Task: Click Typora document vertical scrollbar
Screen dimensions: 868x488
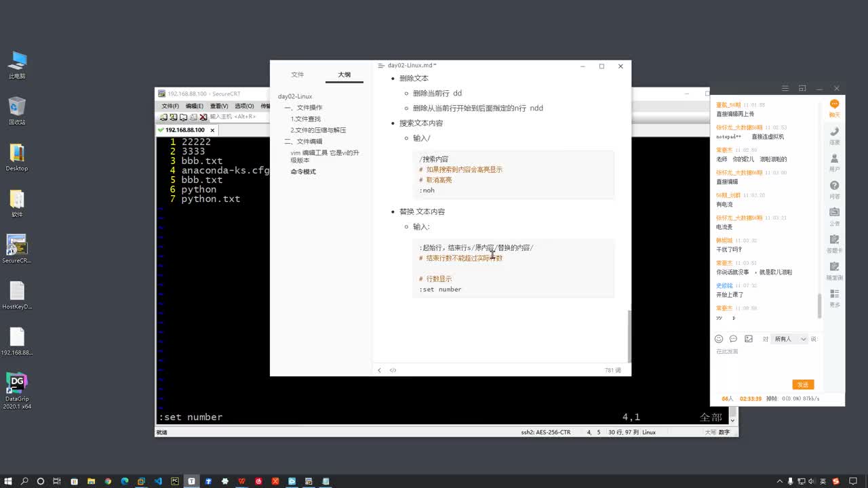Action: pyautogui.click(x=629, y=337)
